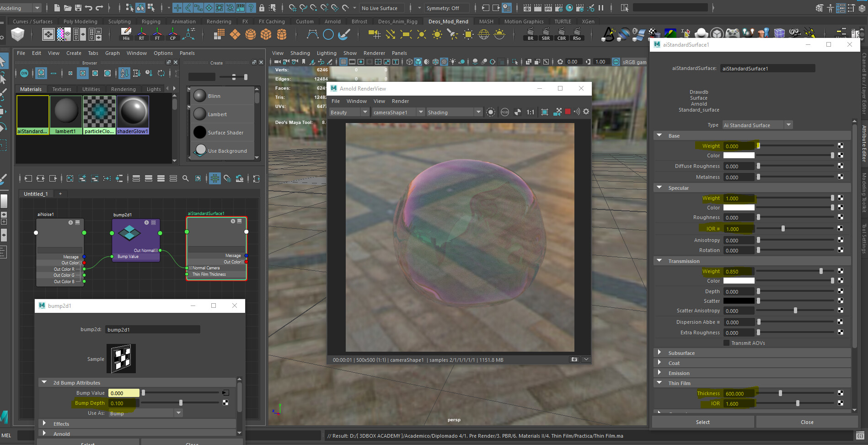Click the region render crop icon in RenderView
This screenshot has width=868, height=445.
pos(544,112)
